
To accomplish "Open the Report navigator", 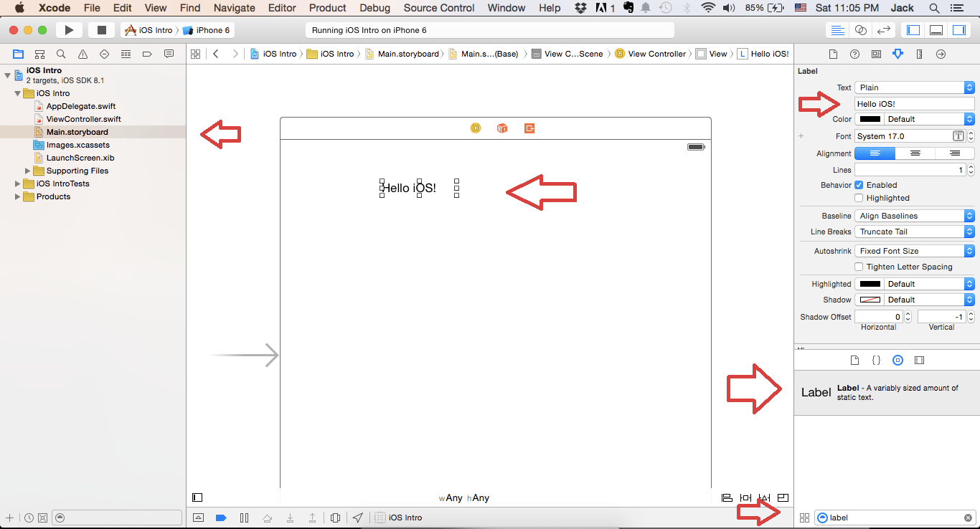I will (169, 54).
